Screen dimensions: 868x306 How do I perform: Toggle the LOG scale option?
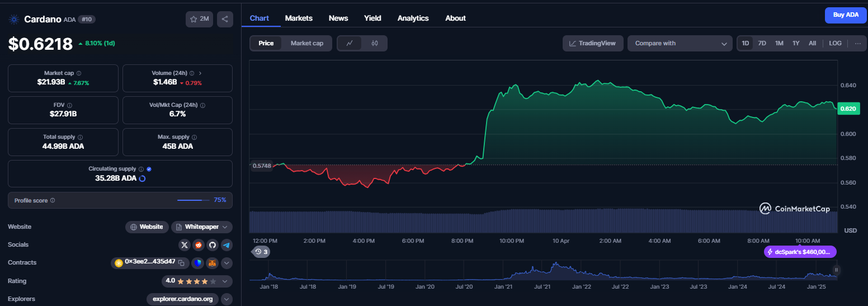[x=835, y=43]
